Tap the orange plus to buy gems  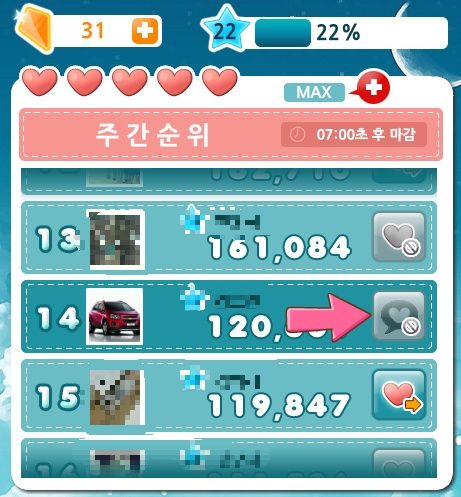point(145,31)
